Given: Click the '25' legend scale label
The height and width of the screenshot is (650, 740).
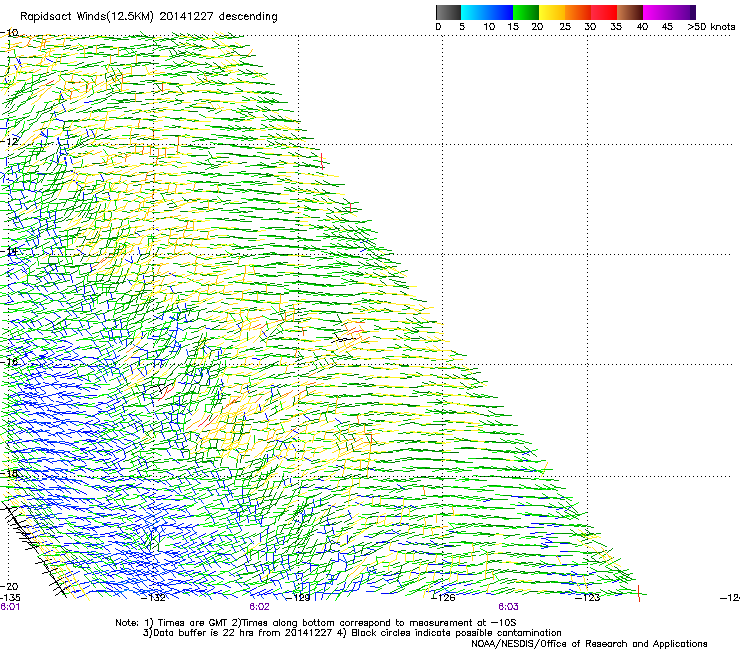Looking at the screenshot, I should pyautogui.click(x=565, y=27).
